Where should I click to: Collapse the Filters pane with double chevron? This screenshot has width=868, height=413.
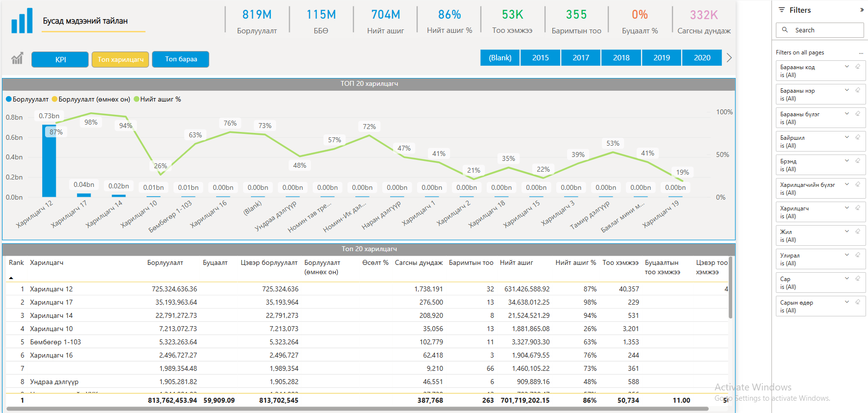pyautogui.click(x=862, y=10)
